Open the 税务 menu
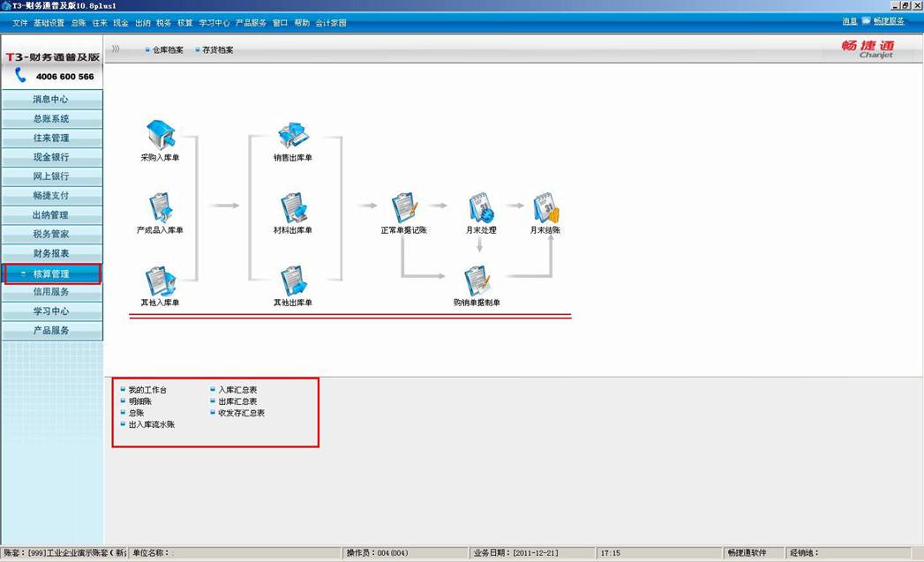 (x=164, y=23)
